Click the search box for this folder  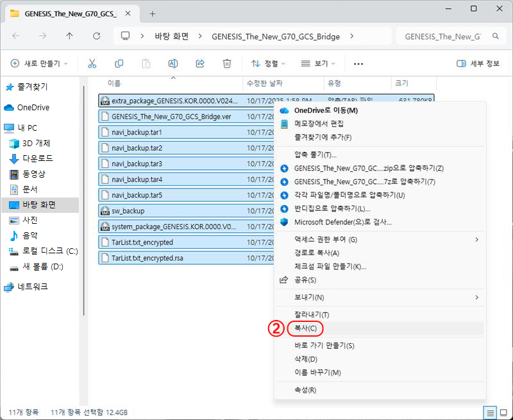click(x=441, y=37)
